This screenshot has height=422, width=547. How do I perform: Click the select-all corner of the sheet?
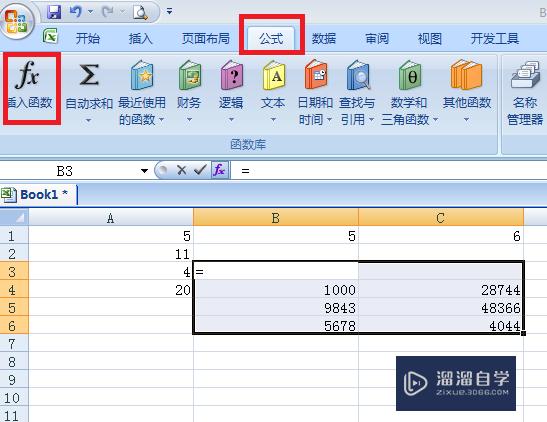point(14,217)
